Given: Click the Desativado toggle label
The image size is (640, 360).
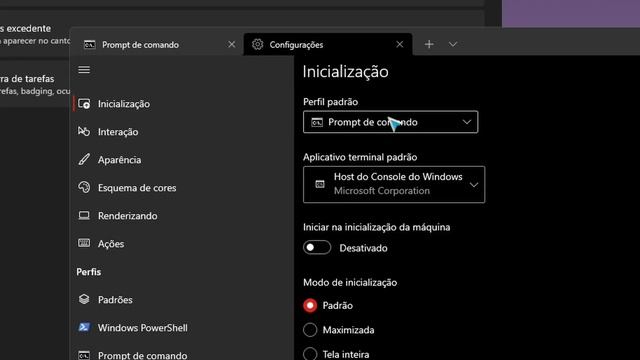Looking at the screenshot, I should [x=363, y=248].
